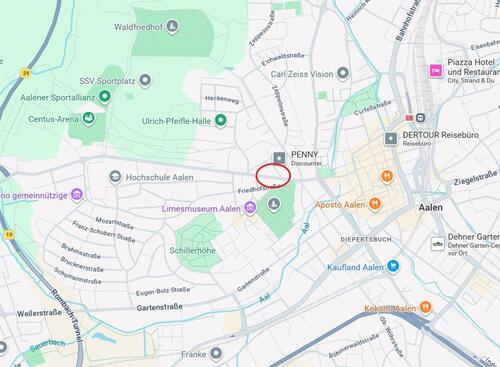500x367 pixels.
Task: Click the Aposto Aalen restaurant pin
Action: click(375, 204)
